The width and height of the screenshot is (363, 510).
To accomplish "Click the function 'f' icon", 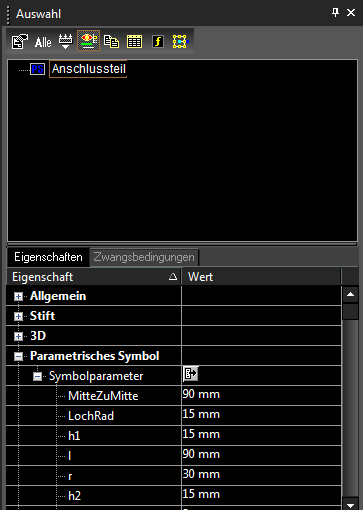I will pos(158,42).
